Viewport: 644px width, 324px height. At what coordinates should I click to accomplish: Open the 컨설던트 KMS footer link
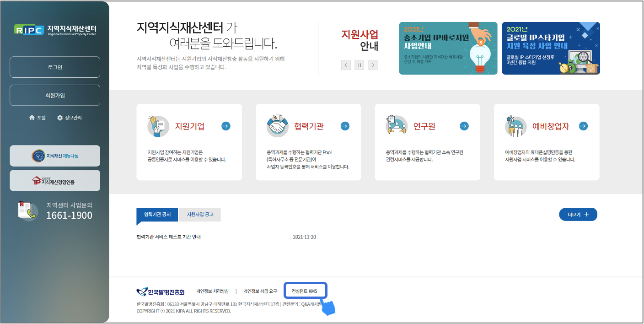click(305, 291)
